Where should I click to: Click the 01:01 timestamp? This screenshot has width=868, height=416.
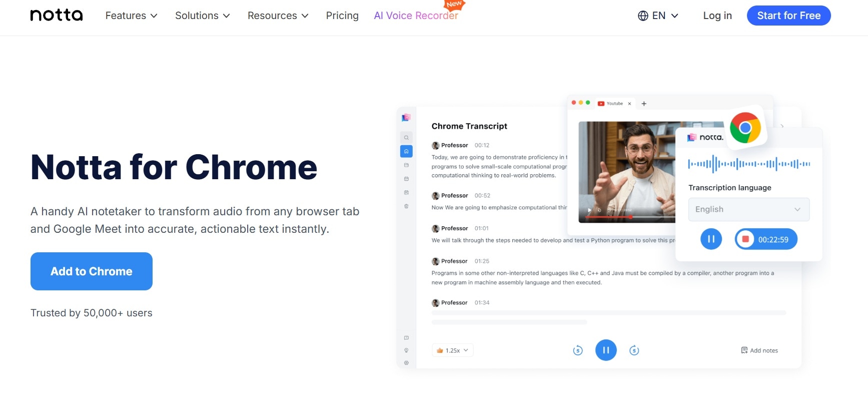click(481, 228)
